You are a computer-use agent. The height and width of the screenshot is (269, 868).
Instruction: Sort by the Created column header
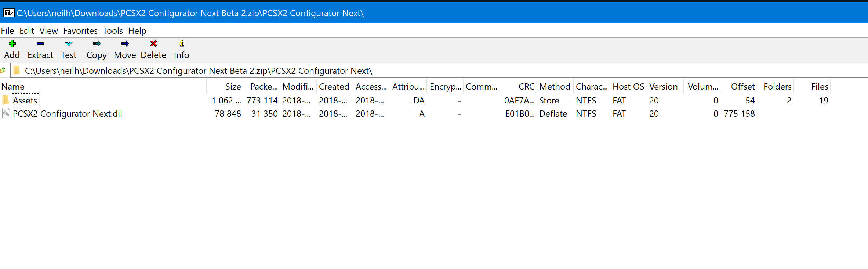(335, 87)
